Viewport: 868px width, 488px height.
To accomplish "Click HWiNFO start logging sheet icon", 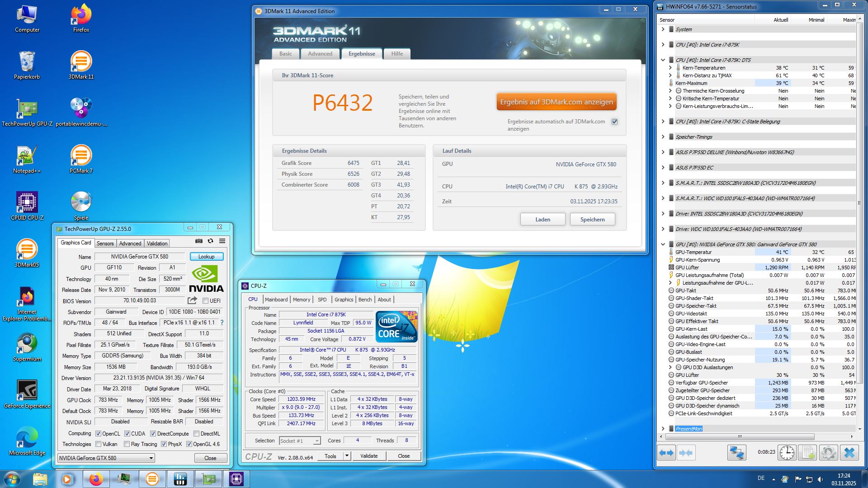I will coord(808,453).
